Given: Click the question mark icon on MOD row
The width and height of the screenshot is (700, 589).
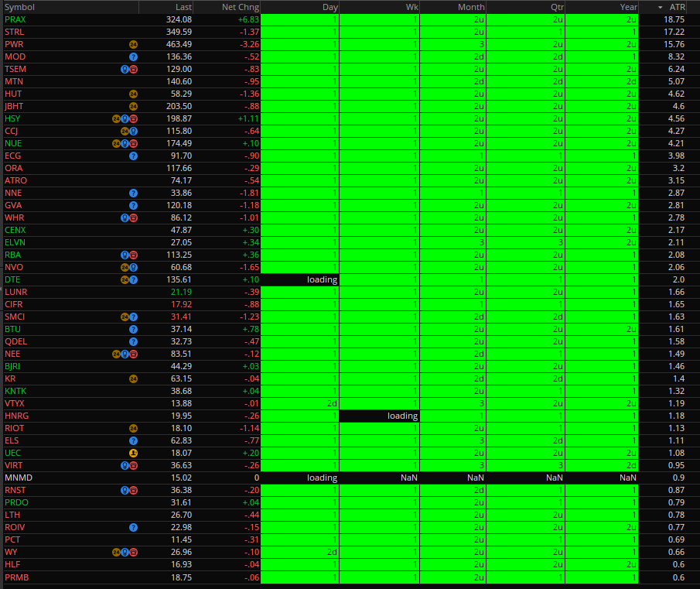Looking at the screenshot, I should pyautogui.click(x=133, y=57).
